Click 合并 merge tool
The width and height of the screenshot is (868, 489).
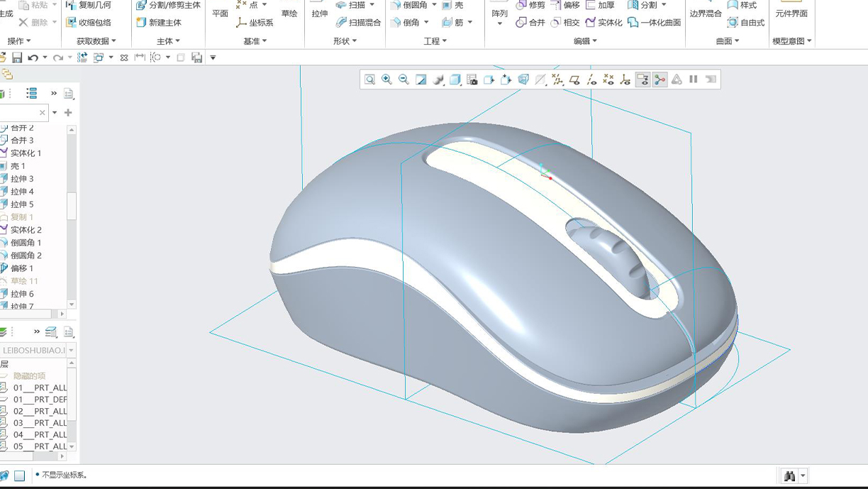tap(530, 23)
